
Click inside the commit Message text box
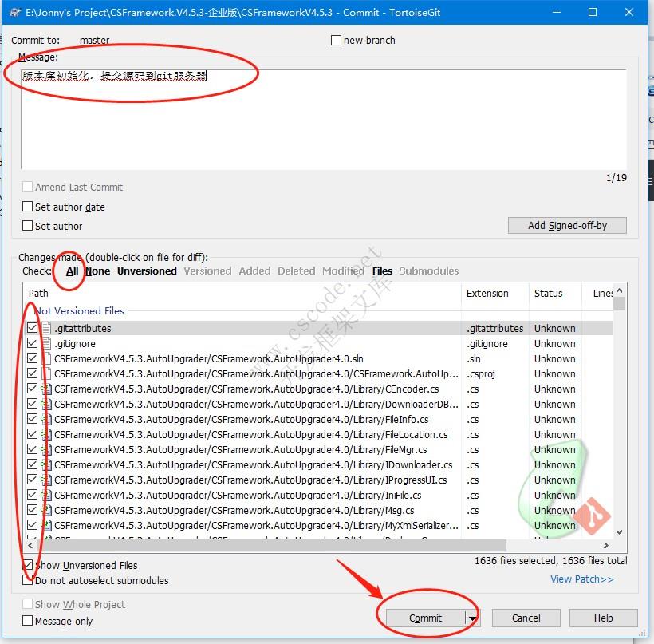tap(319, 120)
